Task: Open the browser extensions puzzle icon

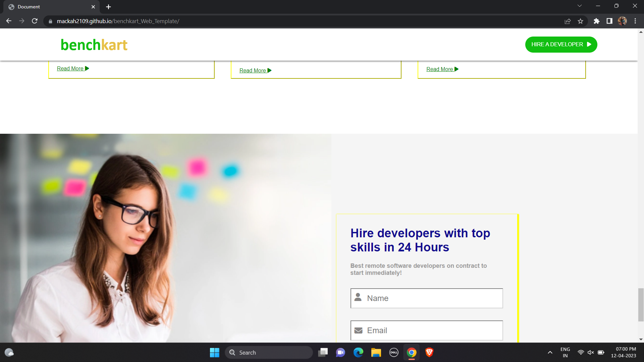Action: 597,21
